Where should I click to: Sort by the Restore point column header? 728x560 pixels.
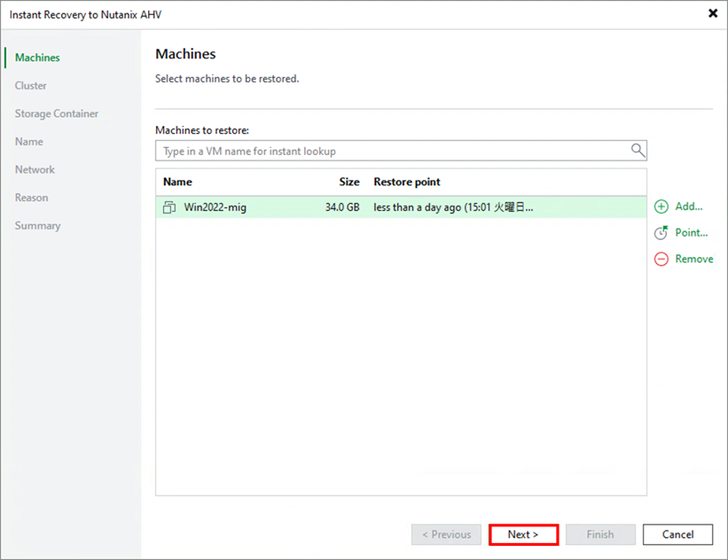pos(407,182)
